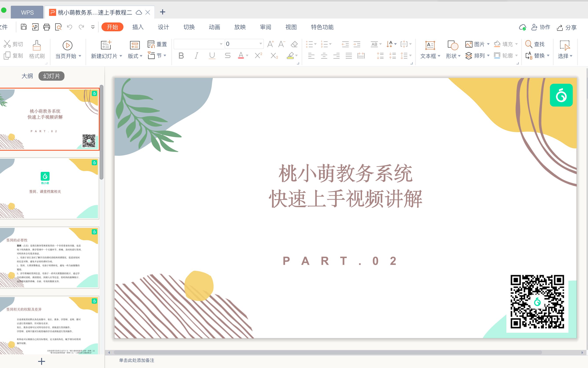Click the Save icon in quick toolbar
The image size is (588, 368).
click(x=24, y=27)
